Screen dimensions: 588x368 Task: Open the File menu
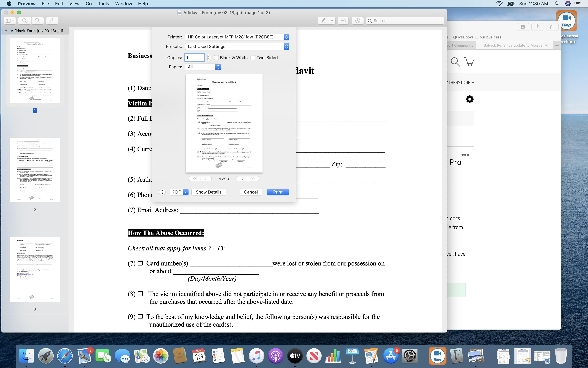45,4
